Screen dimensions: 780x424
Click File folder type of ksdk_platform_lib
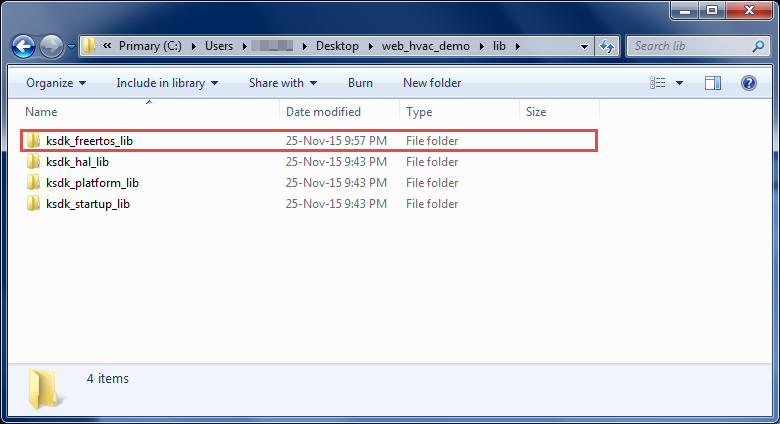pyautogui.click(x=432, y=183)
